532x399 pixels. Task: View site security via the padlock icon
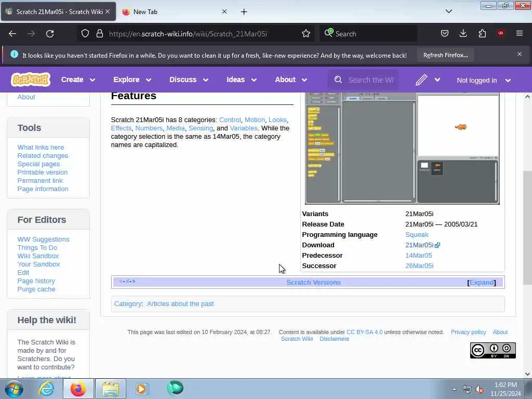click(x=99, y=34)
